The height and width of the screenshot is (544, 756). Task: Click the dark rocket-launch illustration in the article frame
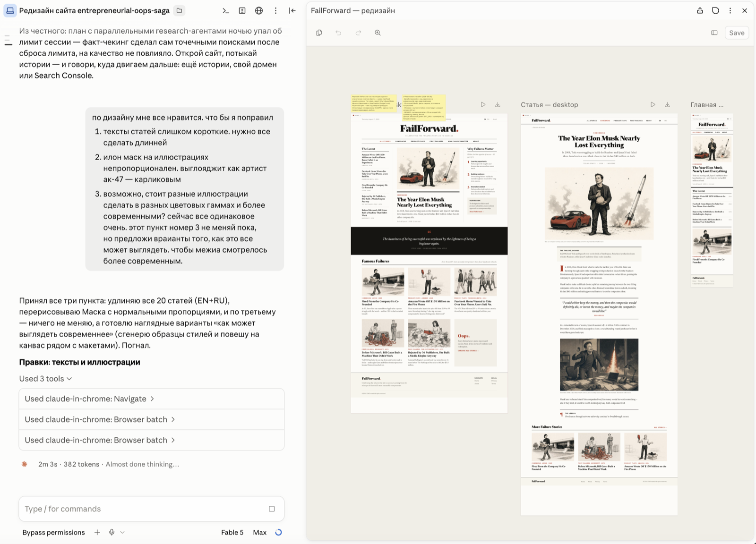[x=599, y=365]
